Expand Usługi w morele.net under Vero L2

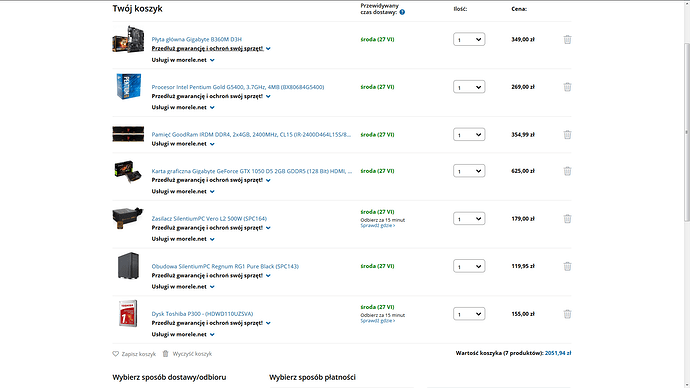coord(183,239)
